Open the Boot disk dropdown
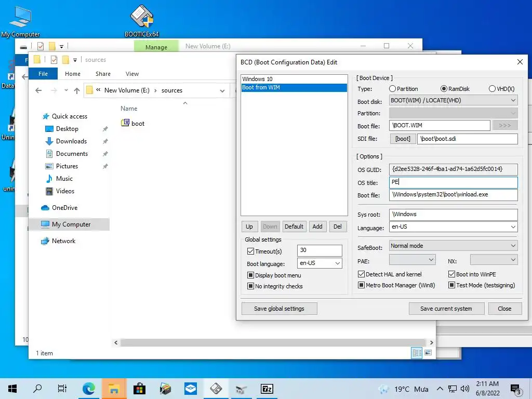 click(x=453, y=100)
